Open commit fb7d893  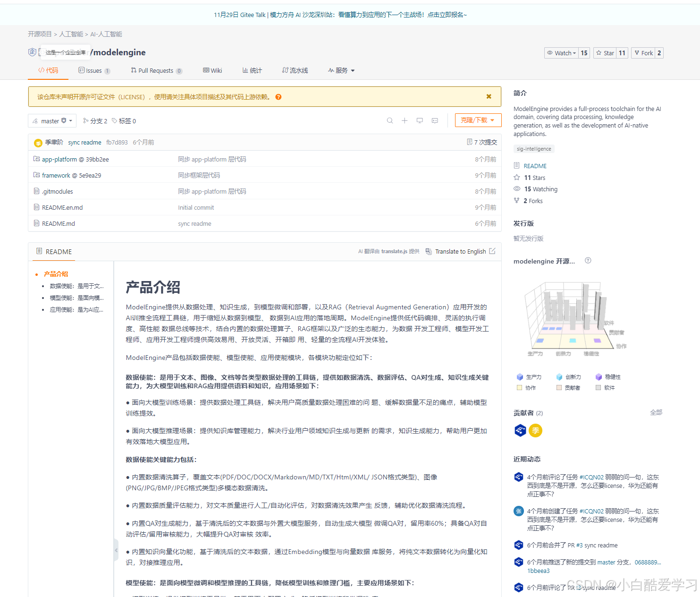(117, 142)
